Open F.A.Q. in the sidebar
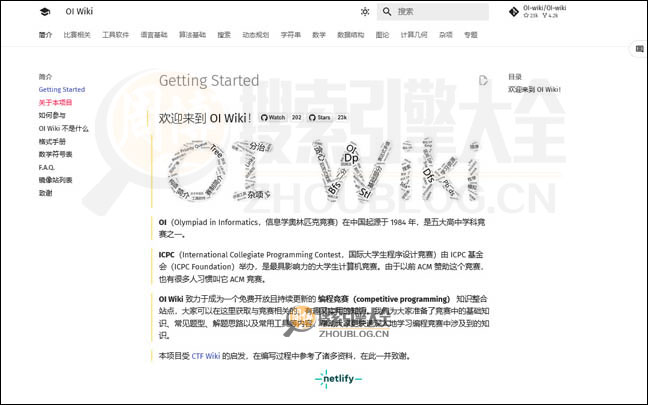Viewport: 648px width, 405px height. (x=47, y=167)
